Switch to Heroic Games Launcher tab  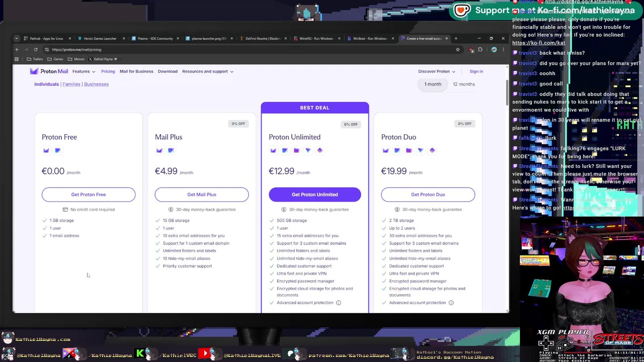coord(100,38)
